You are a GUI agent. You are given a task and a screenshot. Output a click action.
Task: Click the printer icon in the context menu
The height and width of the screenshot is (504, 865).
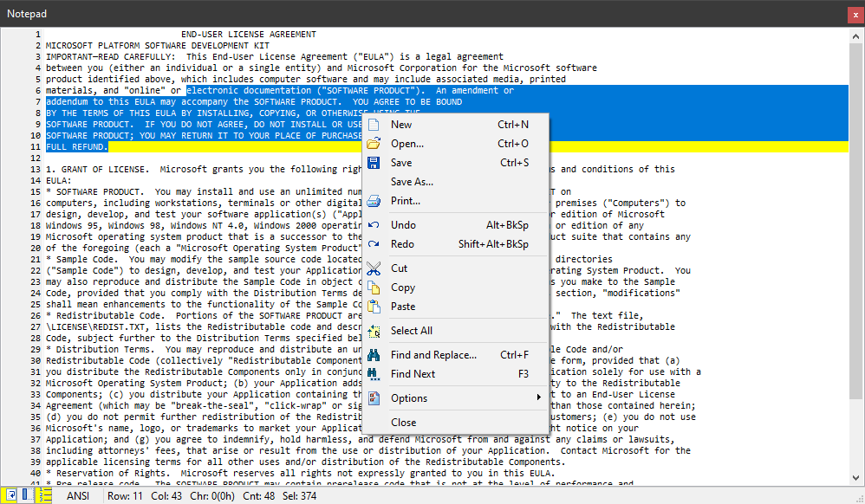pyautogui.click(x=374, y=201)
